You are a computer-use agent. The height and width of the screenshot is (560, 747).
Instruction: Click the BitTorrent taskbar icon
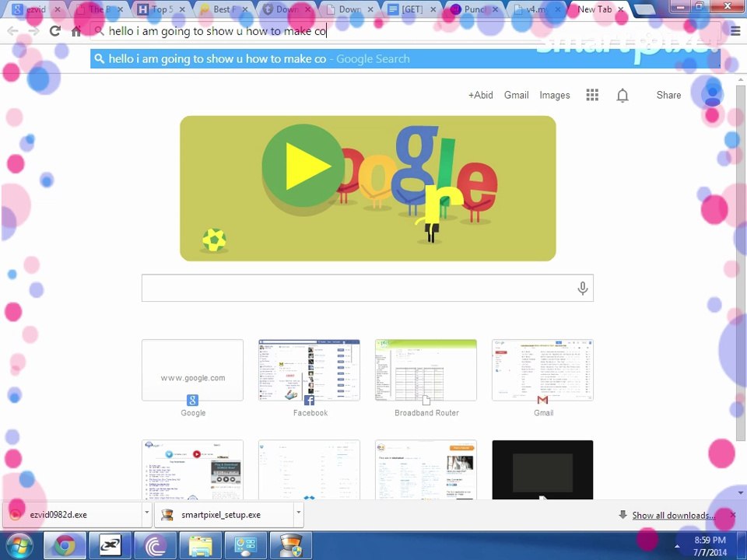click(156, 546)
